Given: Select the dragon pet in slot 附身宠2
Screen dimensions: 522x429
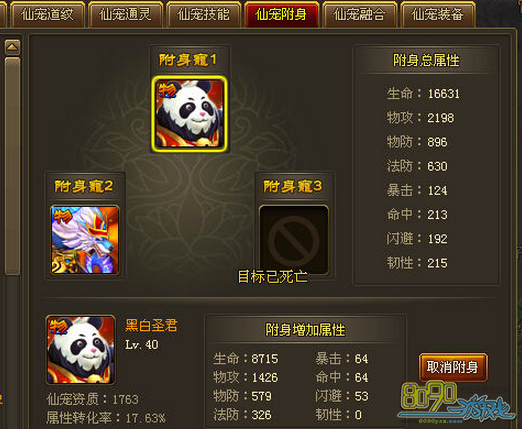Looking at the screenshot, I should tap(85, 240).
